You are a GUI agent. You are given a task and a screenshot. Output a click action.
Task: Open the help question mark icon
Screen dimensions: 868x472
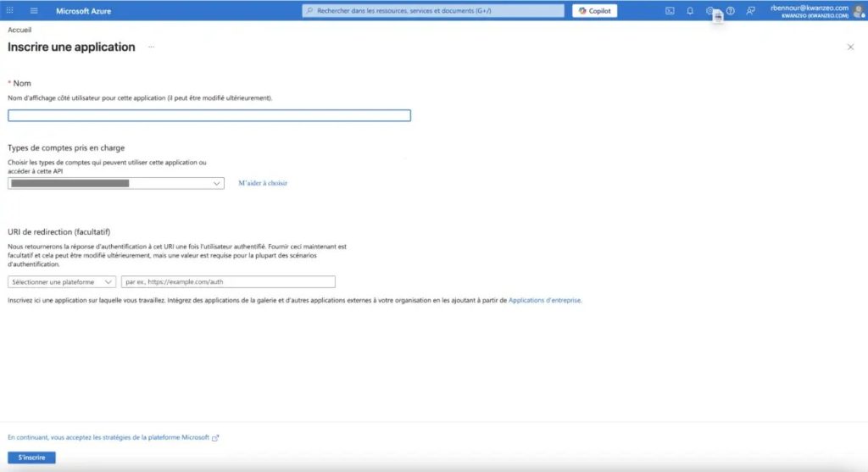tap(731, 10)
